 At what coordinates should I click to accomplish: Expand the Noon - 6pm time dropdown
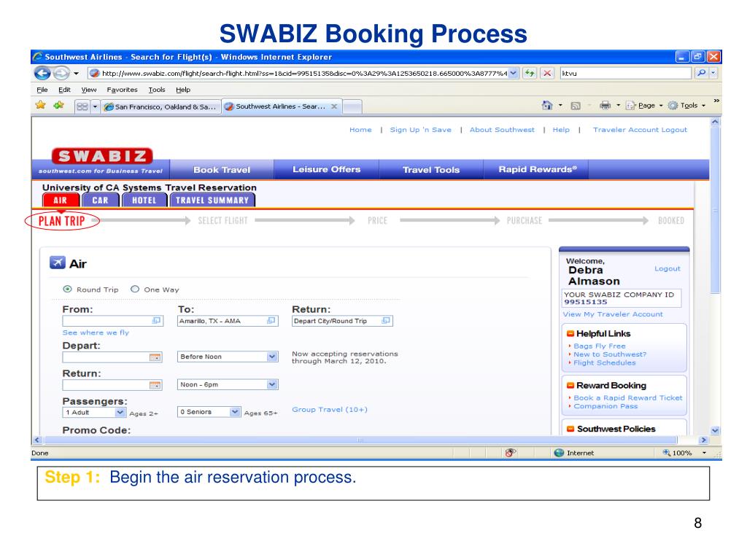pos(228,384)
